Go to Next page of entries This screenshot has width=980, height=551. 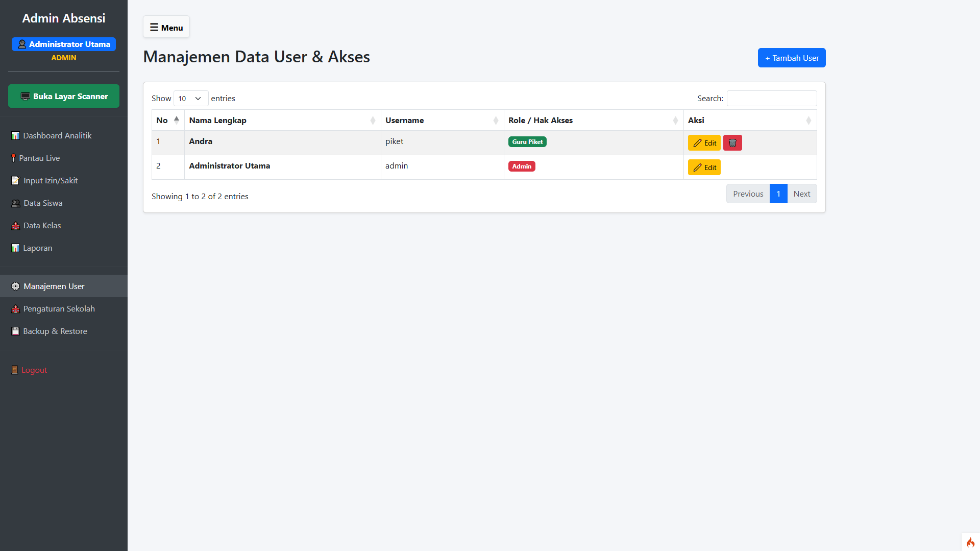pos(801,194)
